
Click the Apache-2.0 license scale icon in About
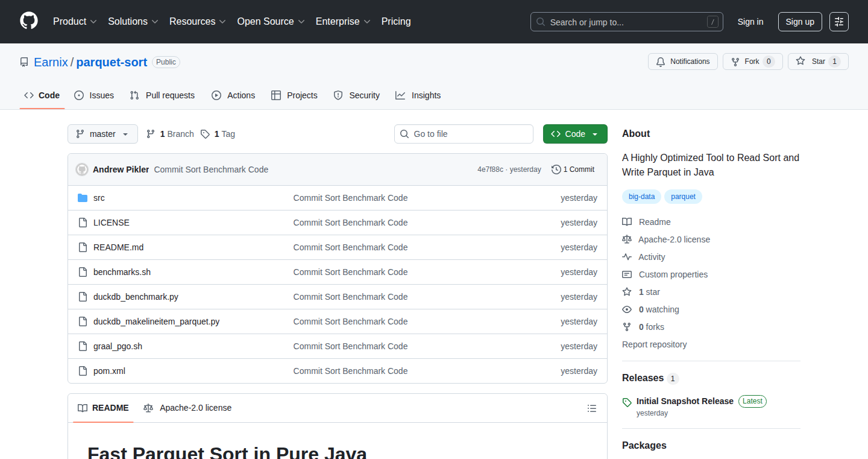point(627,239)
